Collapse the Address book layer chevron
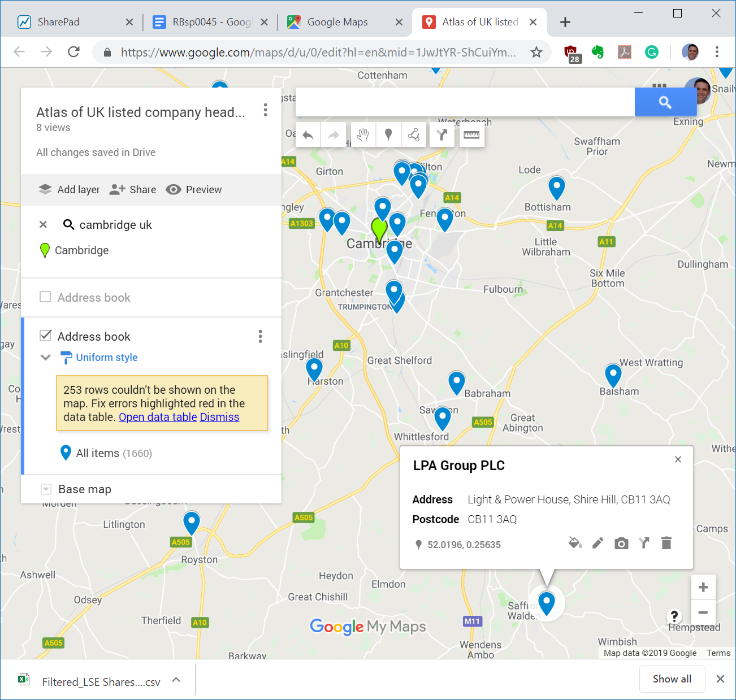The image size is (736, 700). click(x=46, y=358)
